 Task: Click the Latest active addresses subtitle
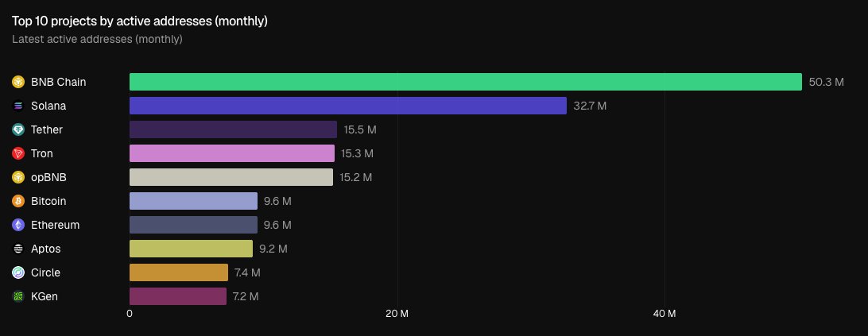click(x=97, y=39)
